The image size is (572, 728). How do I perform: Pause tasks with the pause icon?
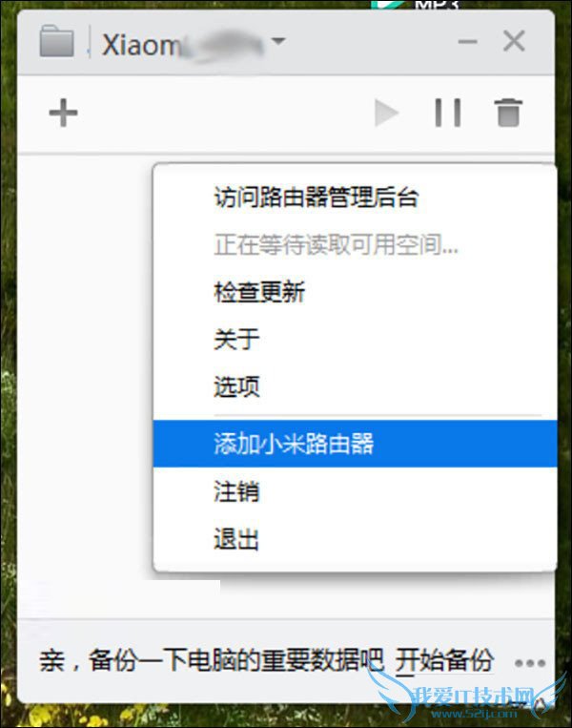[448, 113]
